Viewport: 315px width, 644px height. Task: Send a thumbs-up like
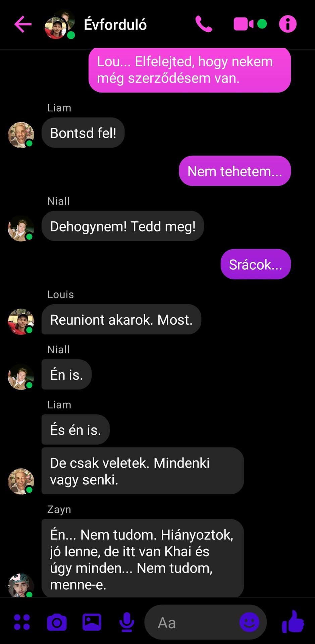293,622
